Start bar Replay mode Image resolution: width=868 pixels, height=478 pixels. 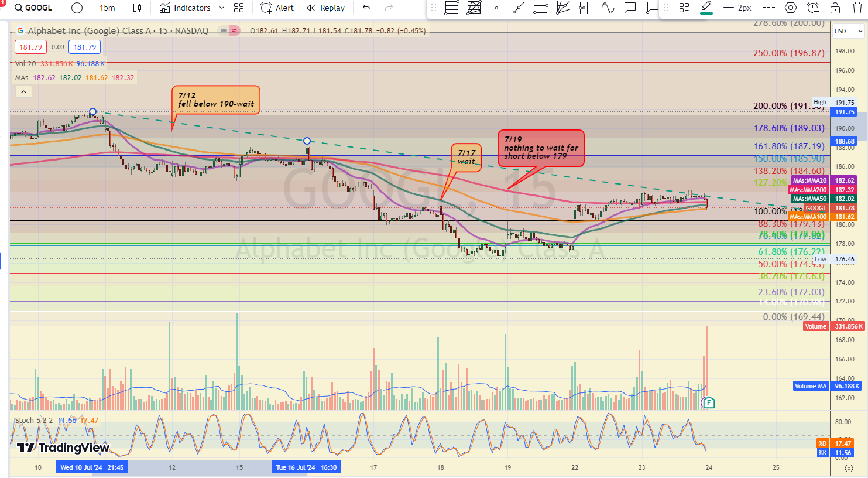coord(326,8)
